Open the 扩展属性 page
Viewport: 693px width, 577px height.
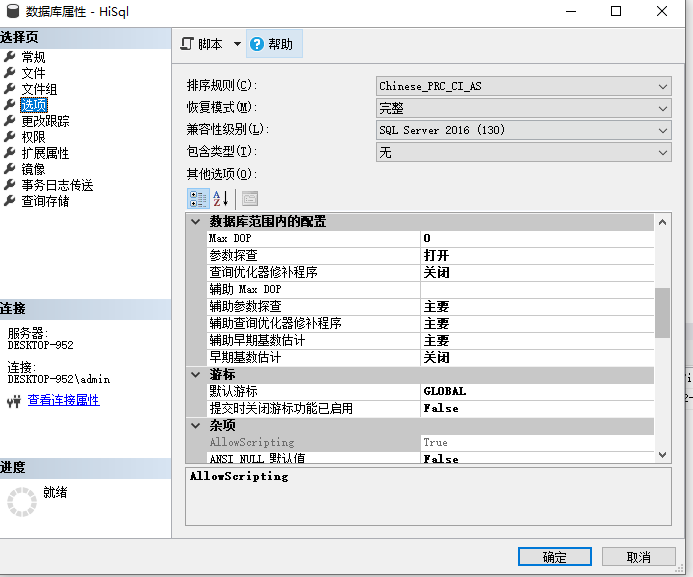coord(45,153)
